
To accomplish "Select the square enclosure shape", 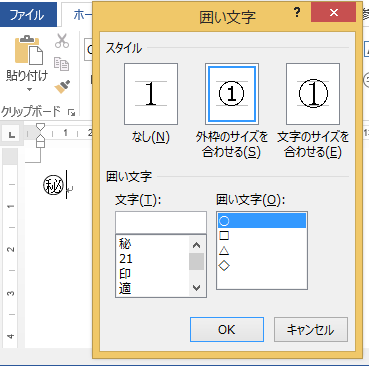I will pyautogui.click(x=262, y=236).
